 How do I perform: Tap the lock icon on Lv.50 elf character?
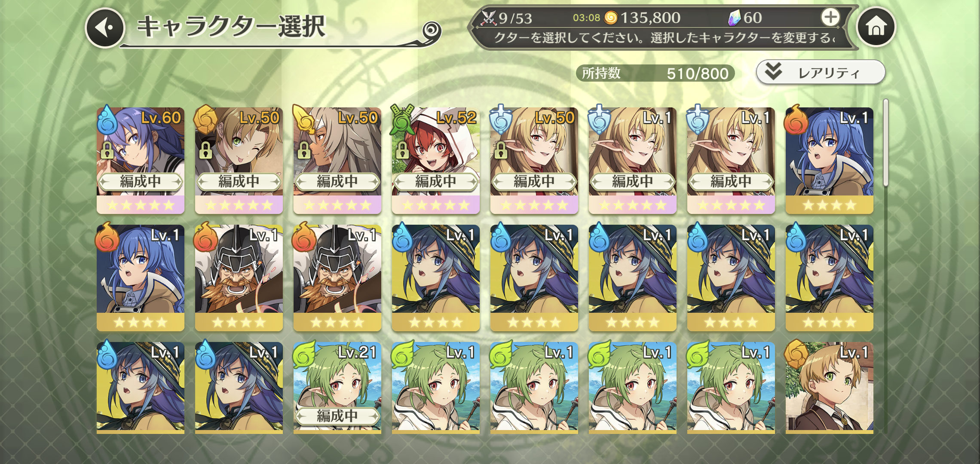(x=500, y=150)
